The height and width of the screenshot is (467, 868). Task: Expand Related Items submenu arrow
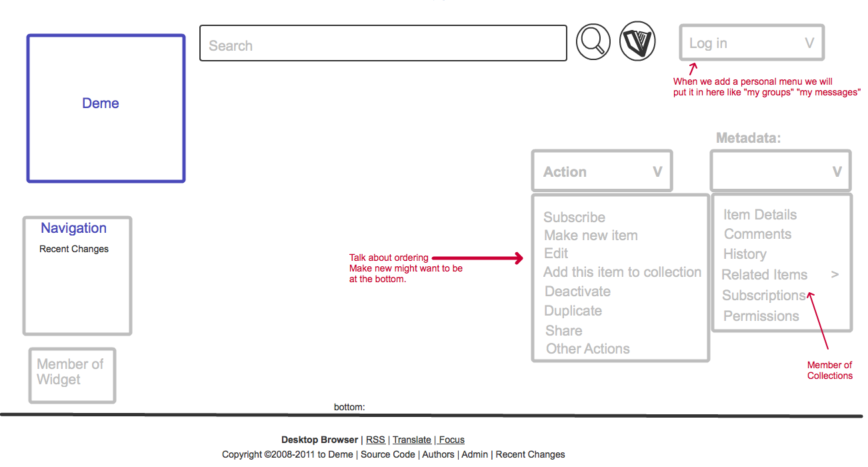pyautogui.click(x=835, y=274)
